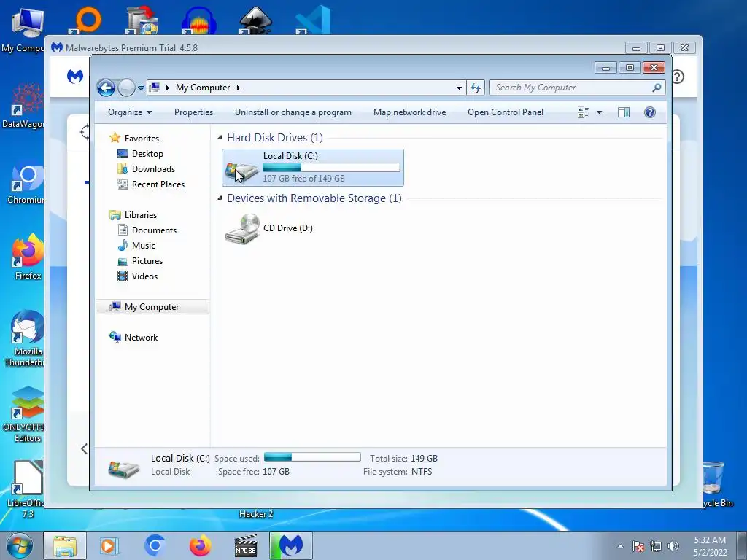This screenshot has height=560, width=747.
Task: Collapse Devices with Removable Storage group
Action: (220, 198)
